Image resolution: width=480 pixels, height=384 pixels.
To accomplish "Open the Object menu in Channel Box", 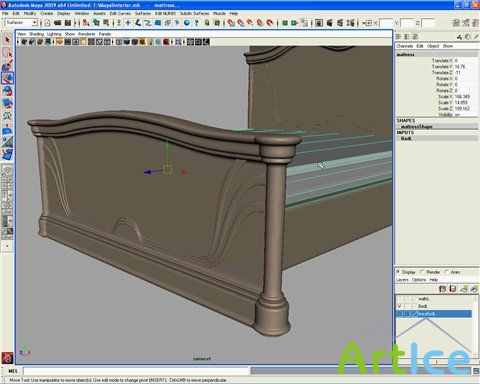I will 433,46.
